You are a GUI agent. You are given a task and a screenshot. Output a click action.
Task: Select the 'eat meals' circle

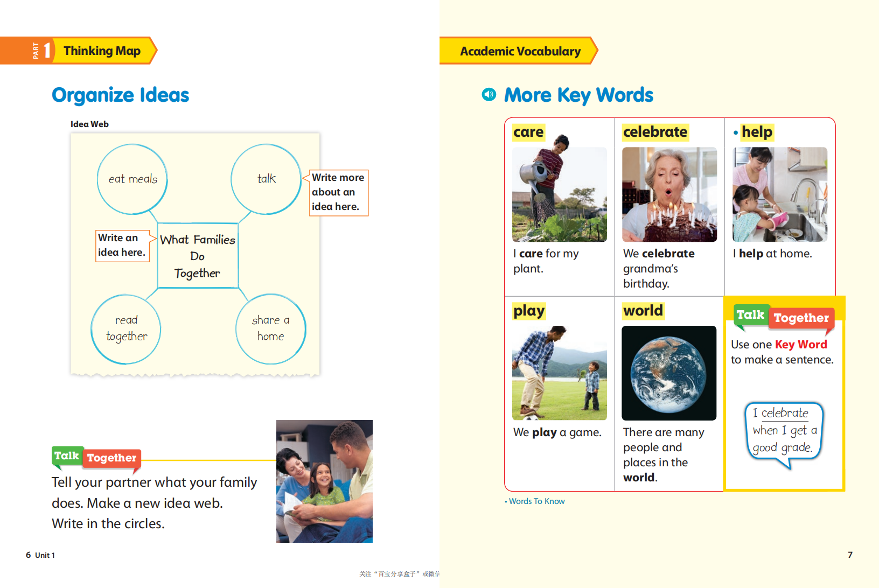click(x=132, y=179)
